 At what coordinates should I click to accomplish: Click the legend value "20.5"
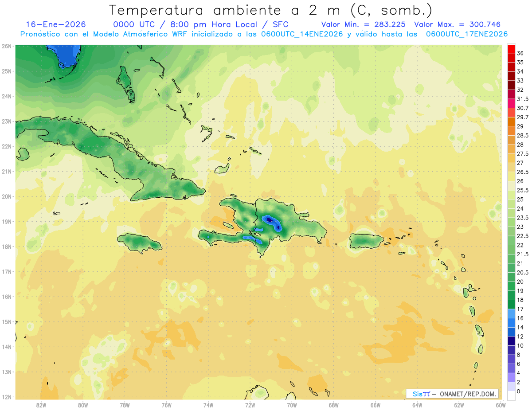point(523,273)
